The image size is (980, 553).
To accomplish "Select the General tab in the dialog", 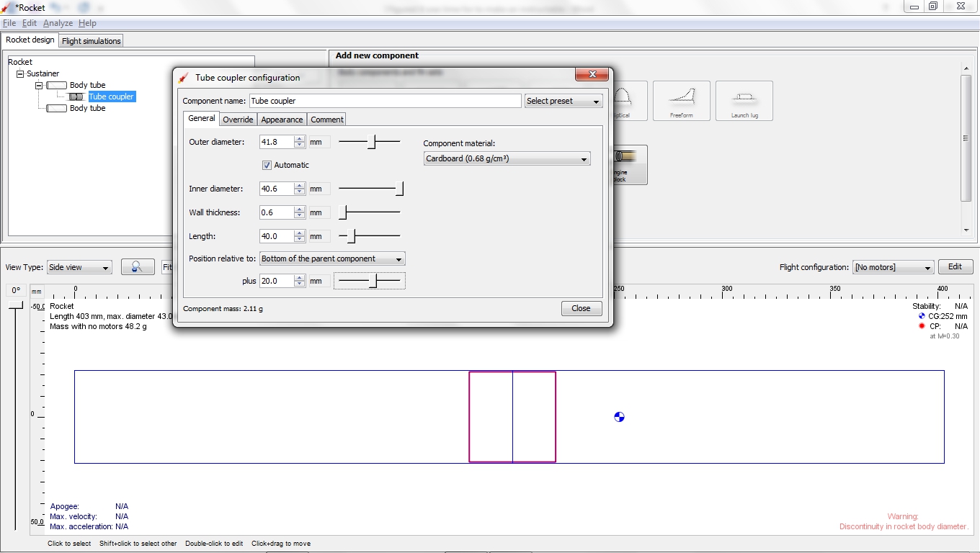I will pyautogui.click(x=201, y=118).
